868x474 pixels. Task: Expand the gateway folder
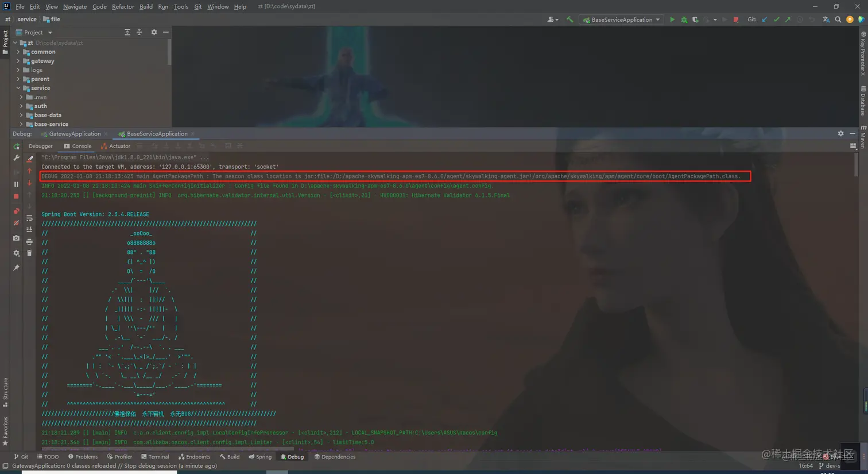(18, 61)
